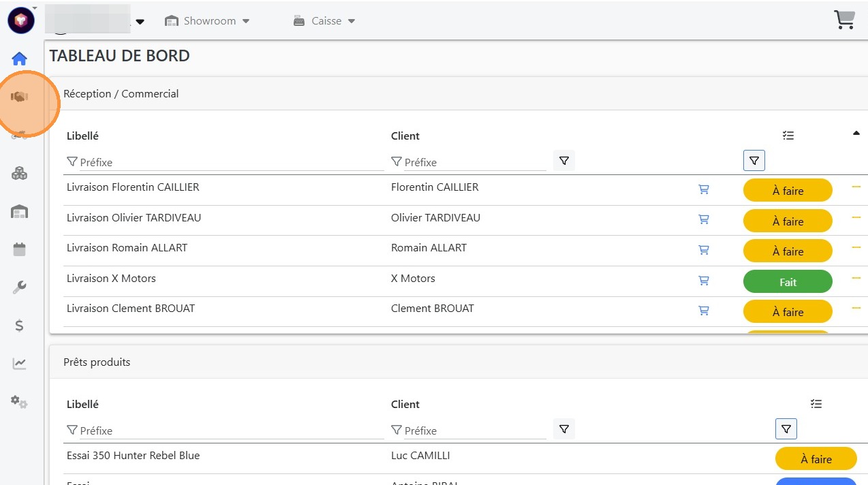Open the statistics chart sidebar icon
This screenshot has height=485, width=868.
click(19, 364)
